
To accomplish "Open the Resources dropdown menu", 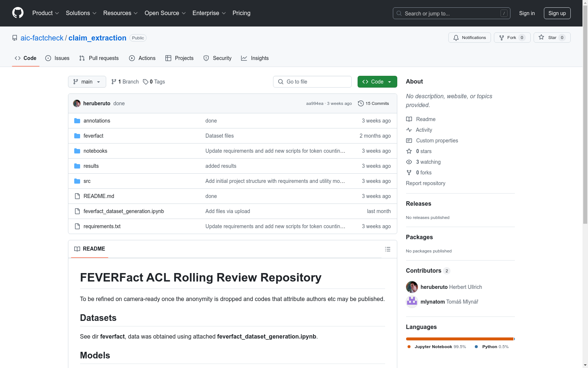I will click(x=121, y=13).
